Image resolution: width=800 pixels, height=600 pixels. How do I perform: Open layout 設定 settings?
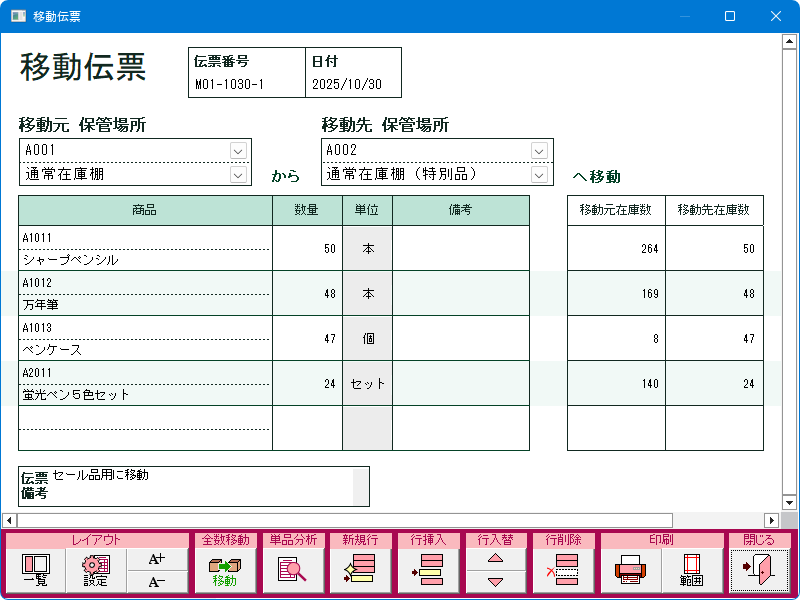coord(96,570)
